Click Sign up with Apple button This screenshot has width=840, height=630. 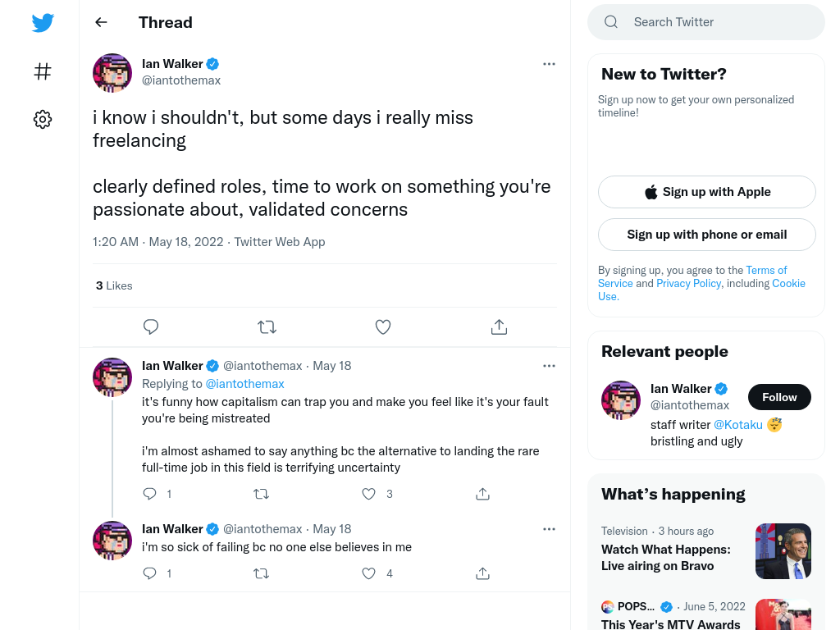(706, 192)
